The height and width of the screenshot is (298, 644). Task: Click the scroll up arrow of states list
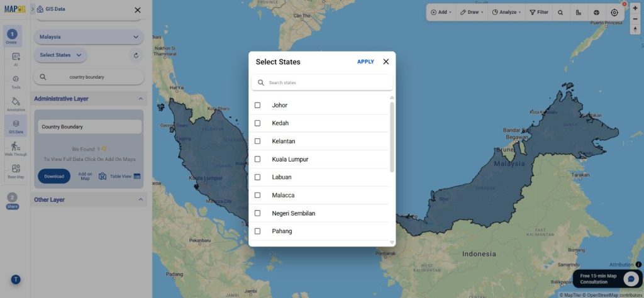pyautogui.click(x=392, y=97)
